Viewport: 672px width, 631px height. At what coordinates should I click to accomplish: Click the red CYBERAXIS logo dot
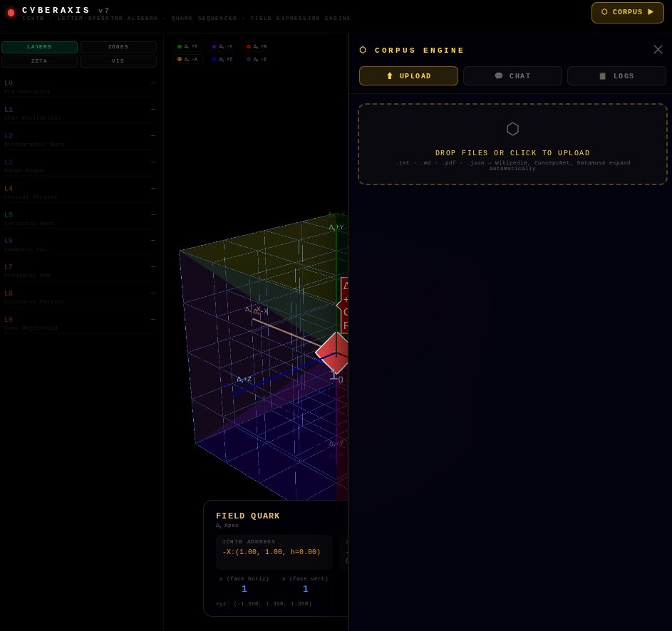10,11
